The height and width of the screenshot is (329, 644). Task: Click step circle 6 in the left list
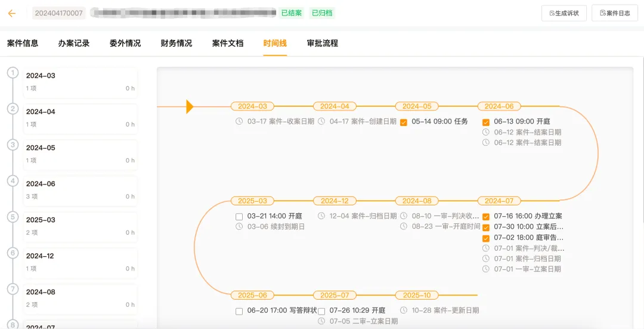point(13,253)
